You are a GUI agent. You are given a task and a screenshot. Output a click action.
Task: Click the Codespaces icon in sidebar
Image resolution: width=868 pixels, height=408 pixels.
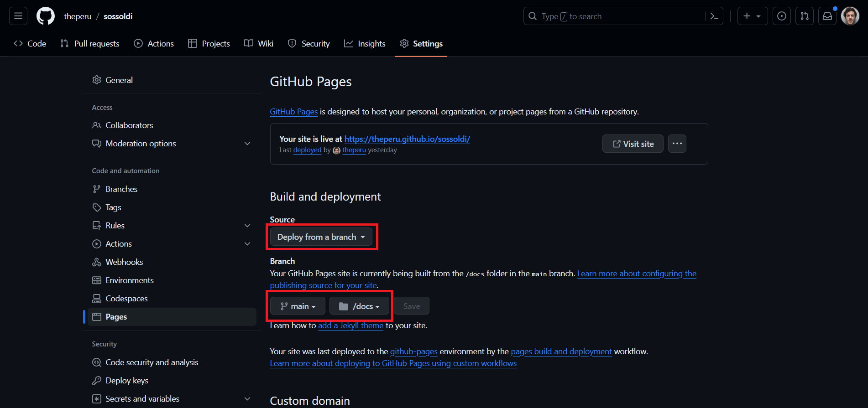tap(97, 298)
